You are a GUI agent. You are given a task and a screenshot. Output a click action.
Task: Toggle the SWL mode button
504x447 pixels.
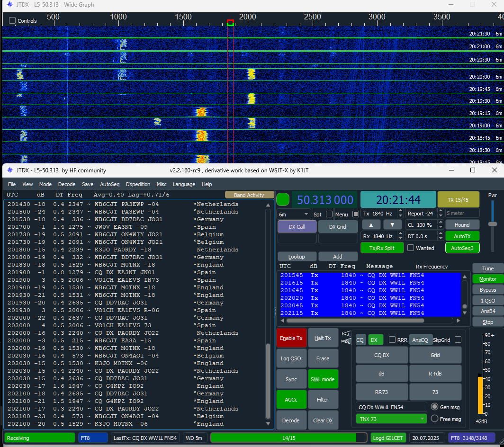pos(323,379)
